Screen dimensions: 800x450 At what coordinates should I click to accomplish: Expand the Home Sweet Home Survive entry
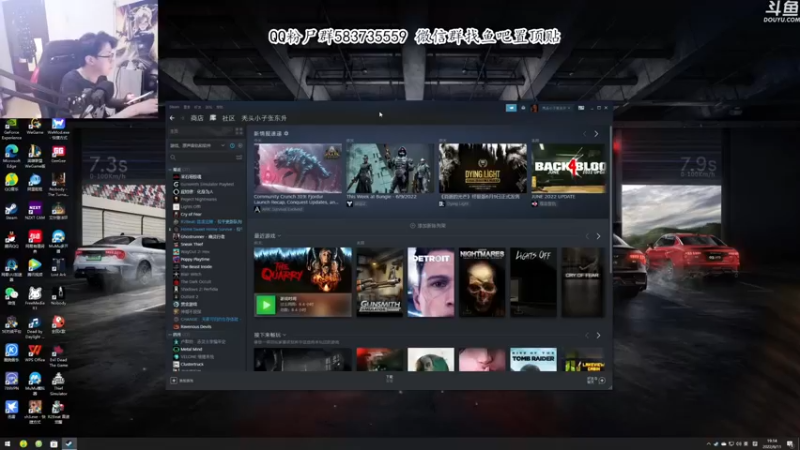pyautogui.click(x=170, y=229)
